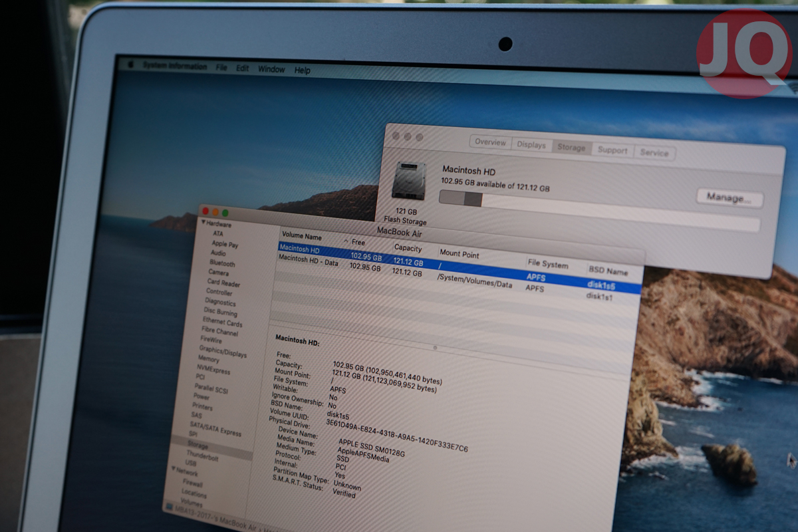Screen dimensions: 798x532
Task: Select Power in the sidebar
Action: click(201, 397)
